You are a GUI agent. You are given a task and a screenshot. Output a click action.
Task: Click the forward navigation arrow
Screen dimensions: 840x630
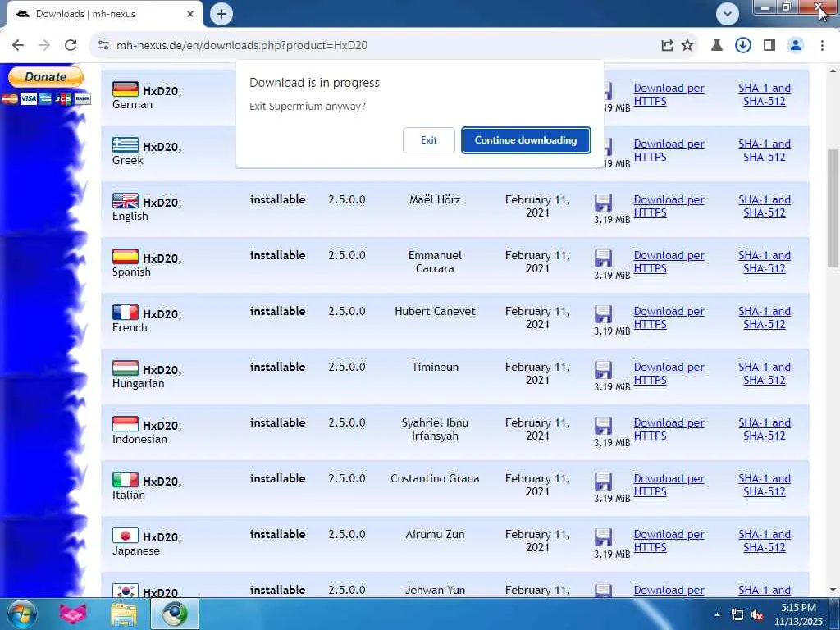click(44, 46)
